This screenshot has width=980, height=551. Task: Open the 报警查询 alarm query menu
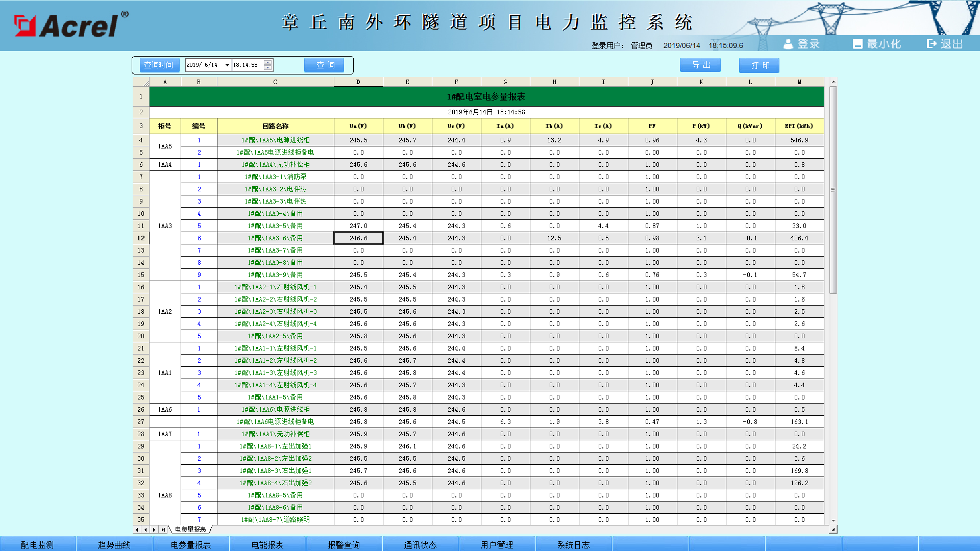[344, 544]
